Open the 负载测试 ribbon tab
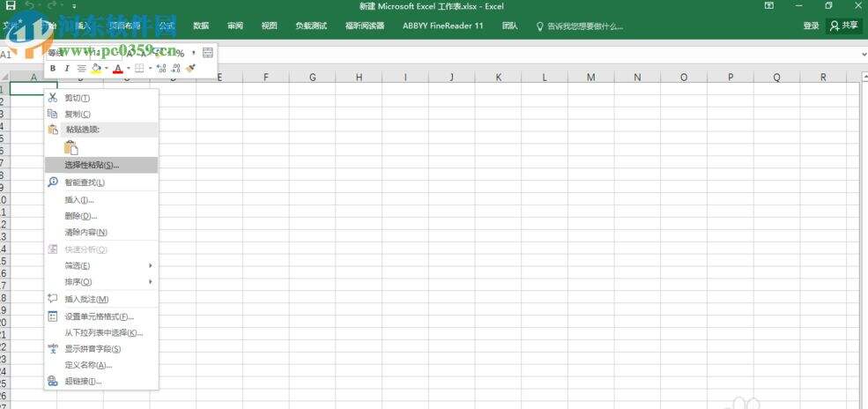 [x=311, y=26]
